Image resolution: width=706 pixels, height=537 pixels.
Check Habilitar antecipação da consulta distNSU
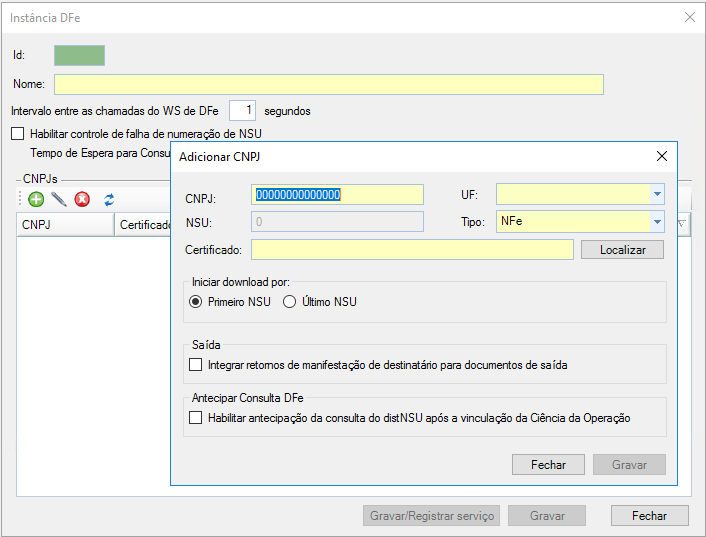pos(195,418)
